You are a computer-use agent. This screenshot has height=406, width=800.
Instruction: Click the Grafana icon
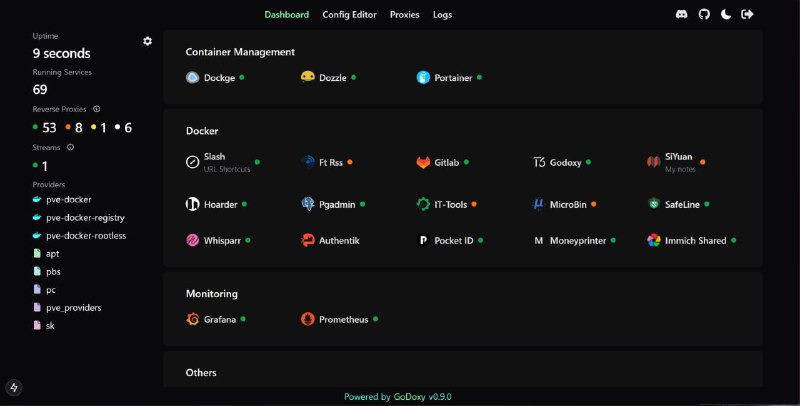click(193, 319)
